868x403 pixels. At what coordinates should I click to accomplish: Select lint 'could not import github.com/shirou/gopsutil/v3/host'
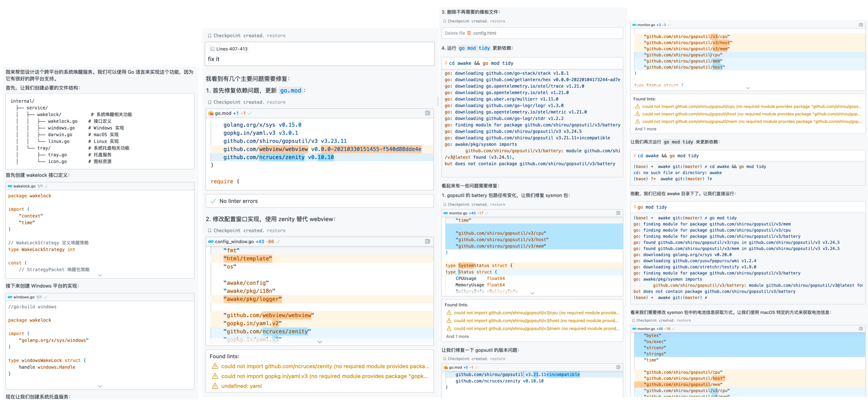(536, 321)
